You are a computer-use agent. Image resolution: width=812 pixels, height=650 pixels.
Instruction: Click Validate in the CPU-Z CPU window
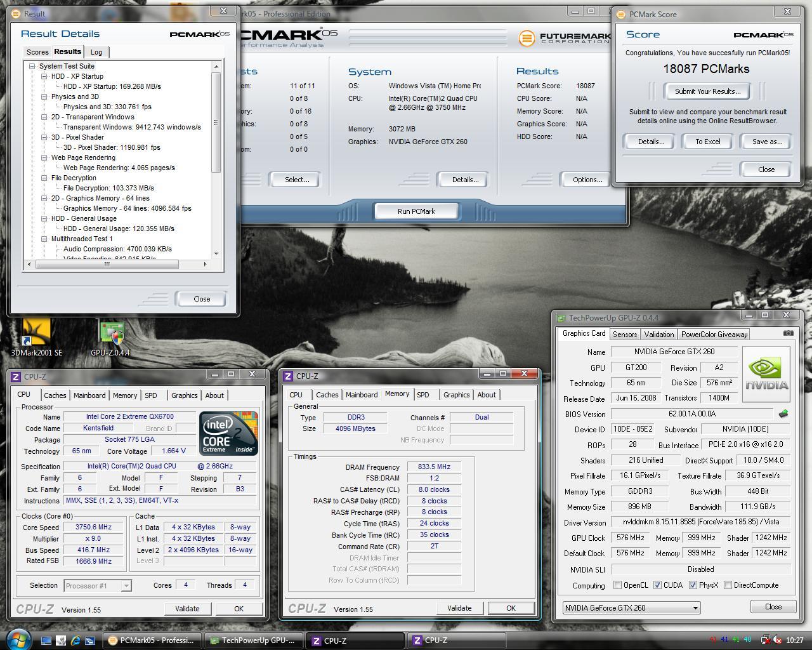[187, 608]
